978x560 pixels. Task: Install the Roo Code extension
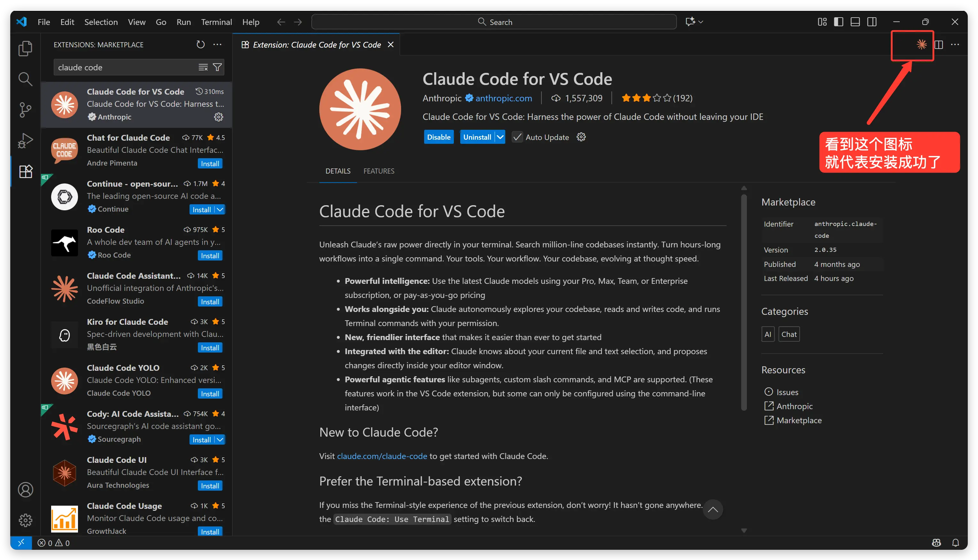(x=210, y=256)
